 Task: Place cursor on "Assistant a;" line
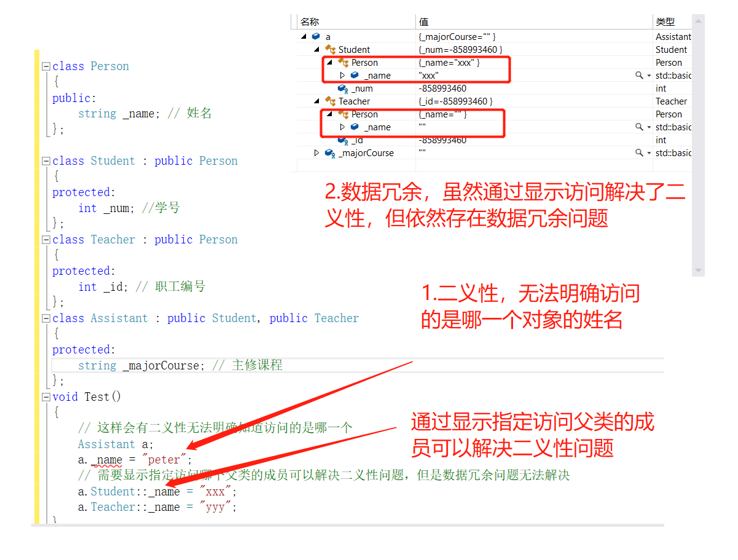[116, 444]
